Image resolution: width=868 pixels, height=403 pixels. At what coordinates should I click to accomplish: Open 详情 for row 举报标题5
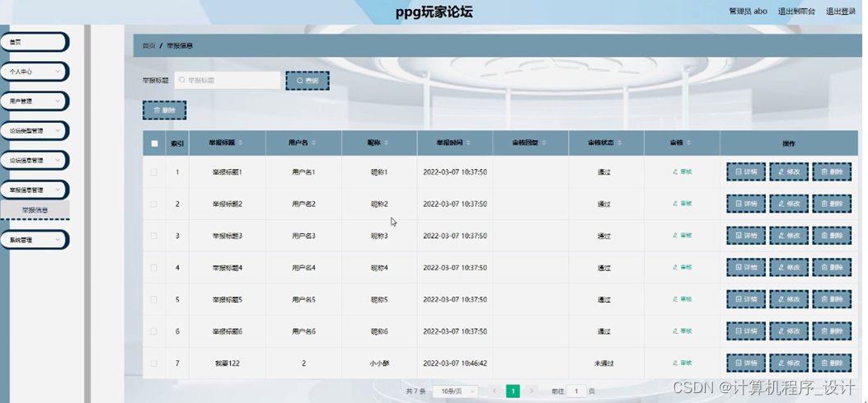(746, 299)
